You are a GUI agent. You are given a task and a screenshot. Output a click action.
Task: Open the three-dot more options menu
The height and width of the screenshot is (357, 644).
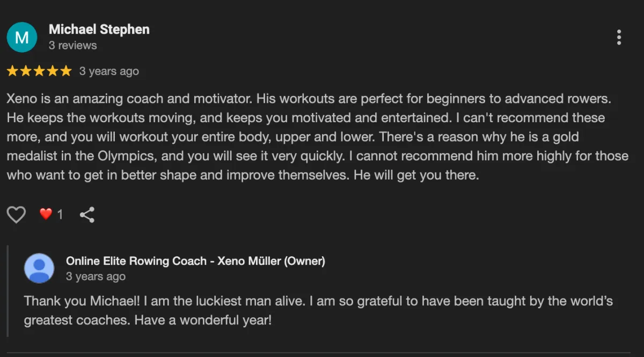[619, 37]
